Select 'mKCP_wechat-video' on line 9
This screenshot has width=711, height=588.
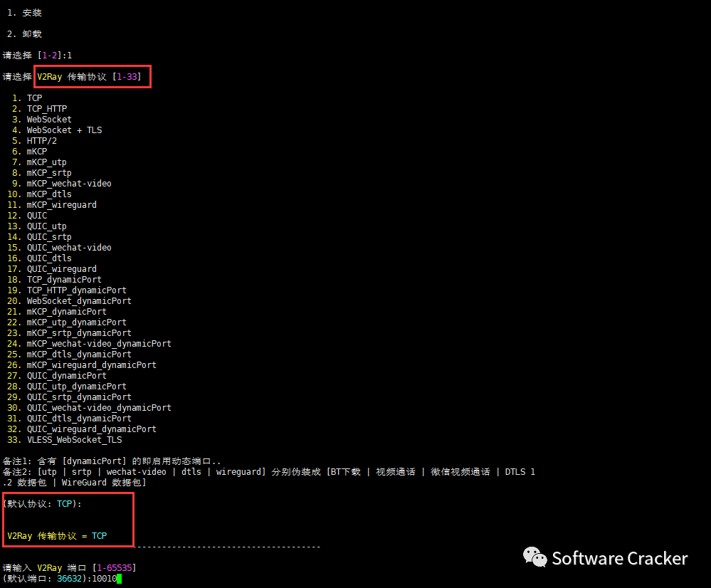point(69,184)
